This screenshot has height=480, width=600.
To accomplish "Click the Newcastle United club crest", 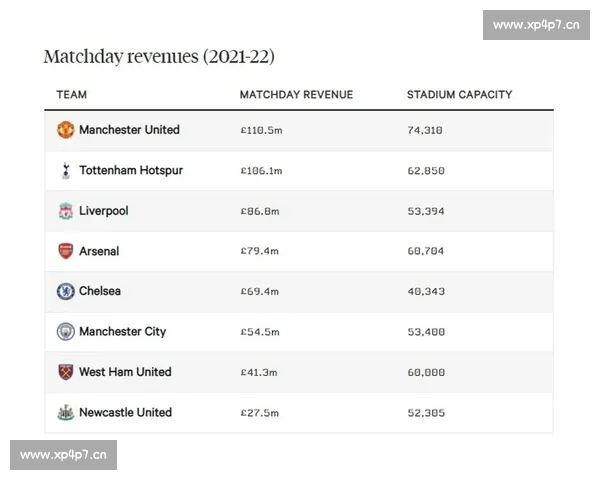I will pos(65,412).
